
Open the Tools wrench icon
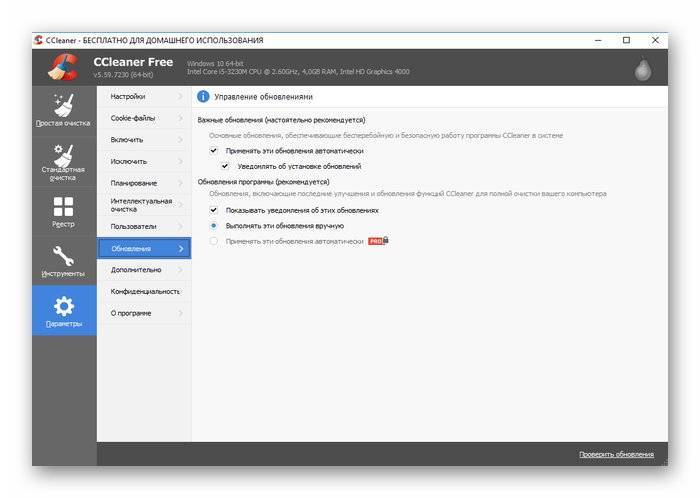[63, 256]
